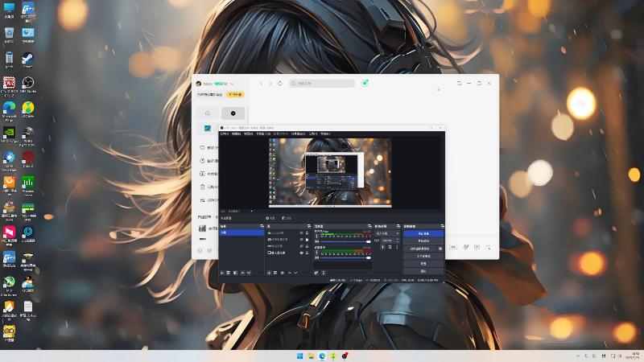644x362 pixels.
Task: Lock the display capture source row
Action: point(307,253)
